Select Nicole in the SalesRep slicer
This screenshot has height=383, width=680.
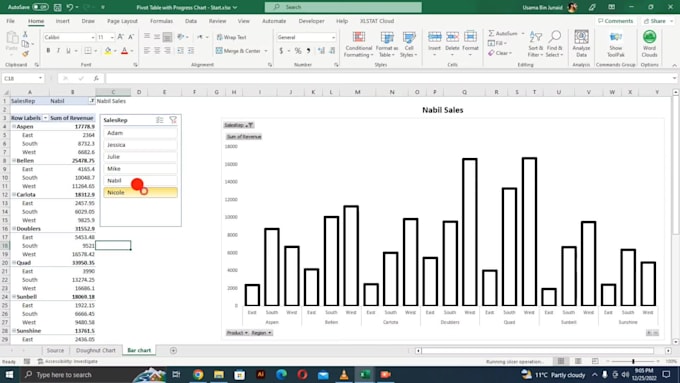[x=141, y=192]
